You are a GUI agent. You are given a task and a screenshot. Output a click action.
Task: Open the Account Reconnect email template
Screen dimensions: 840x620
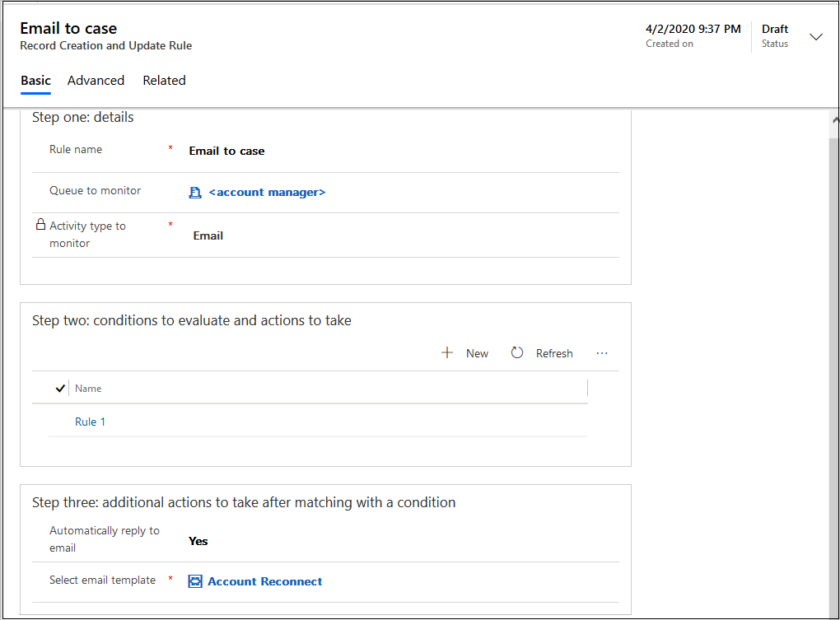(264, 581)
